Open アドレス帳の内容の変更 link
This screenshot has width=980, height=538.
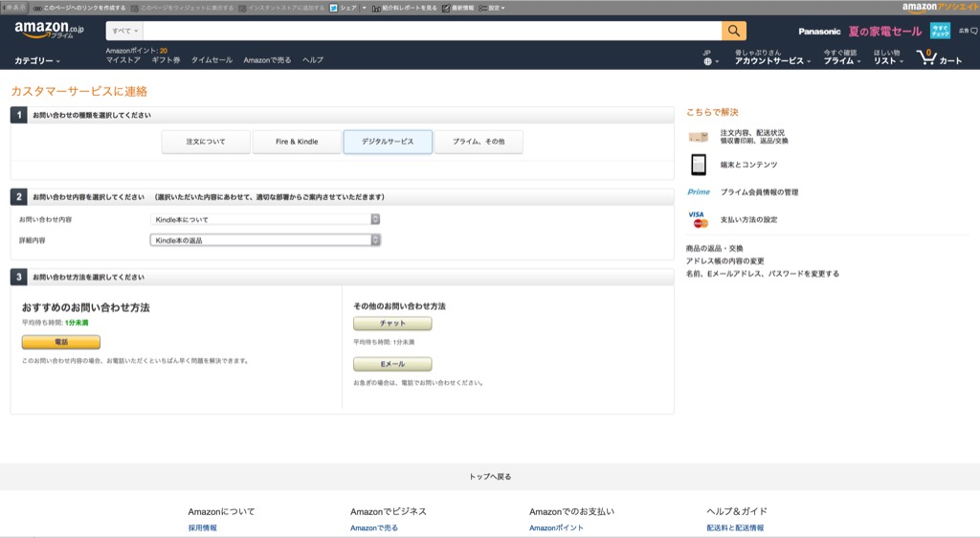pos(725,260)
